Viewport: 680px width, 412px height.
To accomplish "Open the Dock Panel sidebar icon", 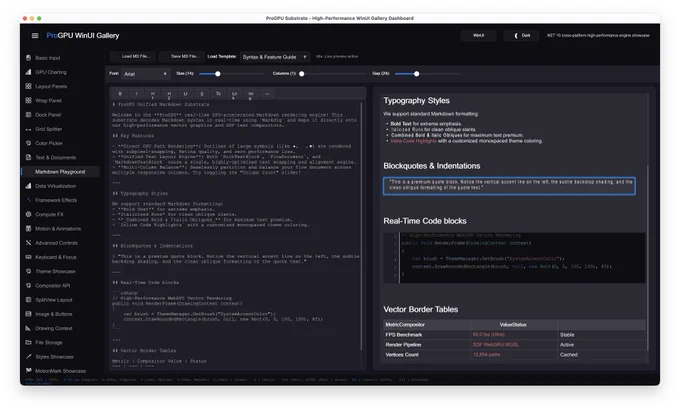I will [28, 115].
